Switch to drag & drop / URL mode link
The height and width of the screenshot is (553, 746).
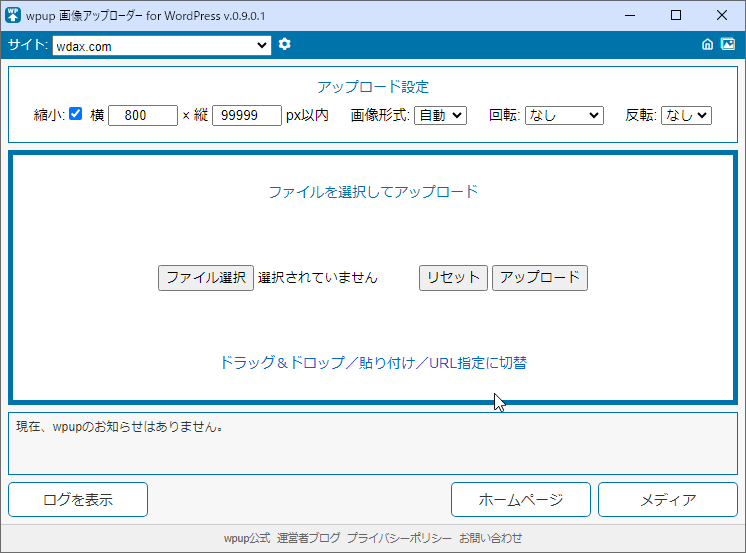click(373, 362)
